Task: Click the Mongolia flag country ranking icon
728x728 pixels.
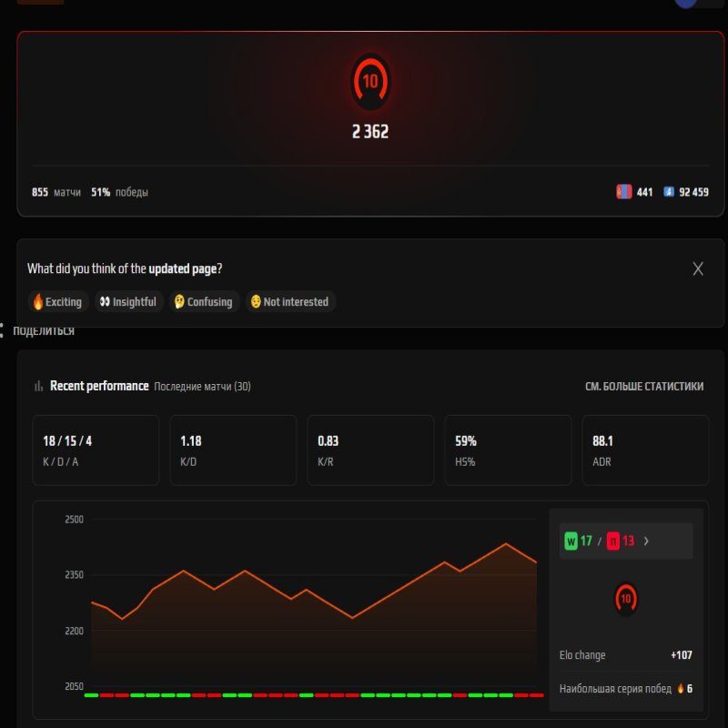Action: coord(624,192)
